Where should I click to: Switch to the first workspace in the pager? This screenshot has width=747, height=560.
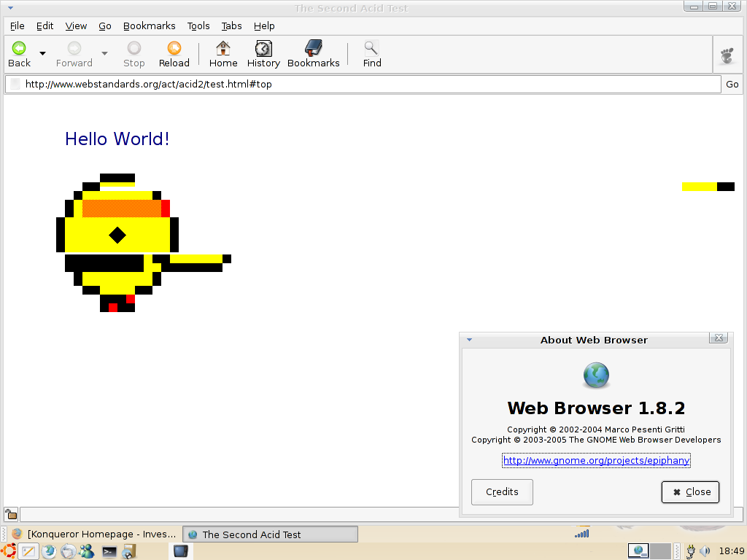pyautogui.click(x=638, y=551)
